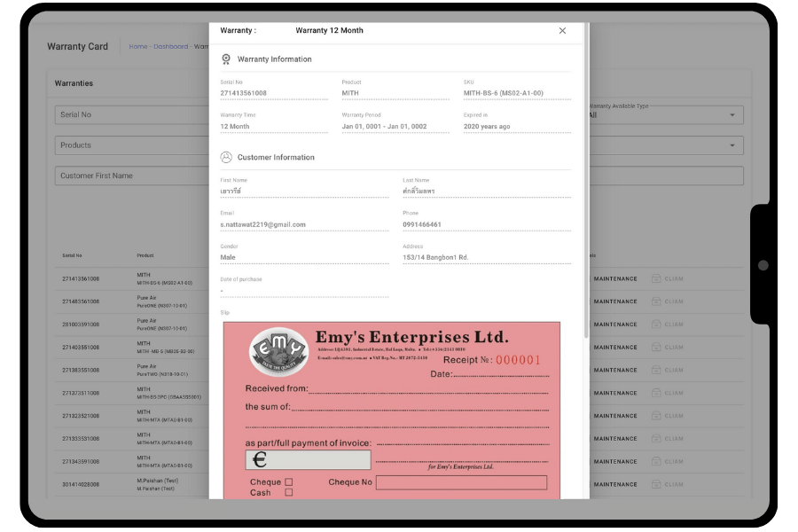Click the person icon beside Customer Information
Image resolution: width=798 pixels, height=532 pixels.
tap(226, 157)
